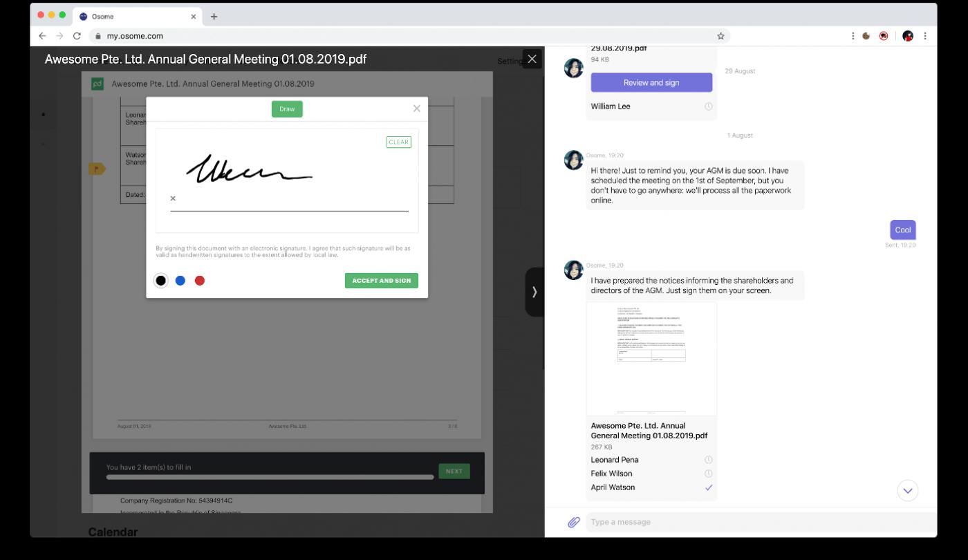Select red ink color swatch

200,281
